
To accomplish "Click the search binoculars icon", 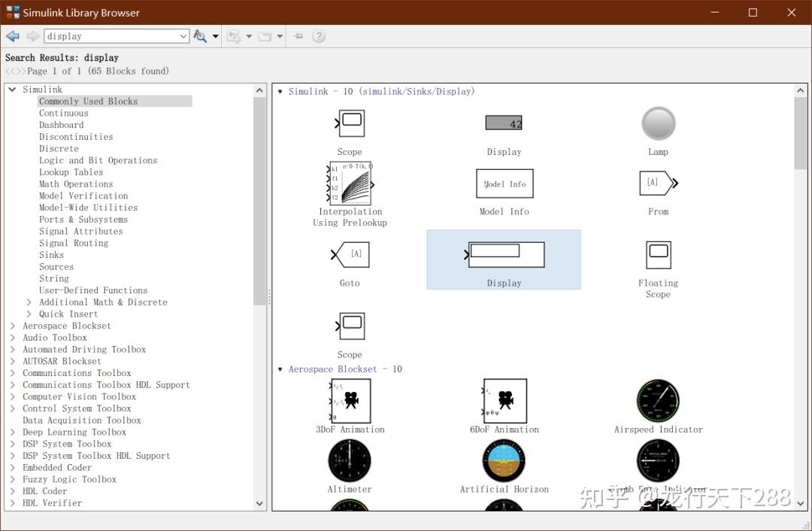I will (x=200, y=36).
